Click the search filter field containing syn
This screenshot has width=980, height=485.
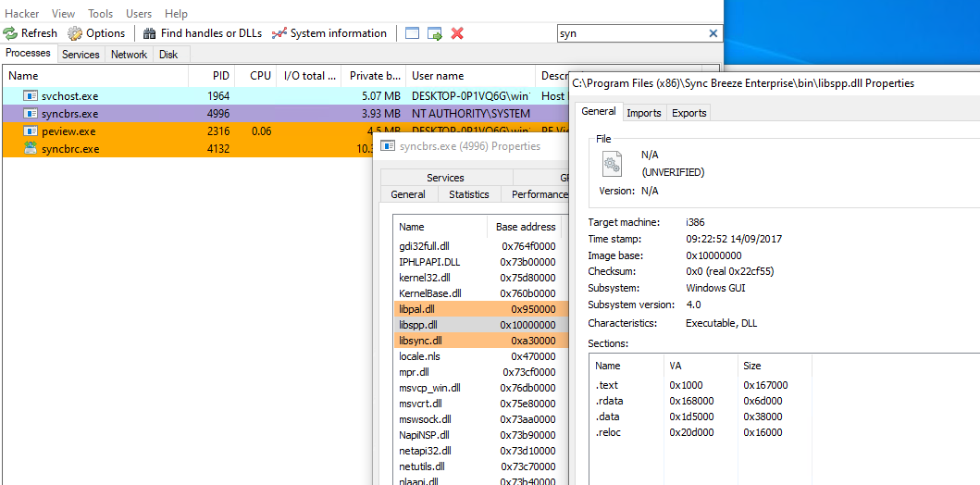(x=629, y=33)
